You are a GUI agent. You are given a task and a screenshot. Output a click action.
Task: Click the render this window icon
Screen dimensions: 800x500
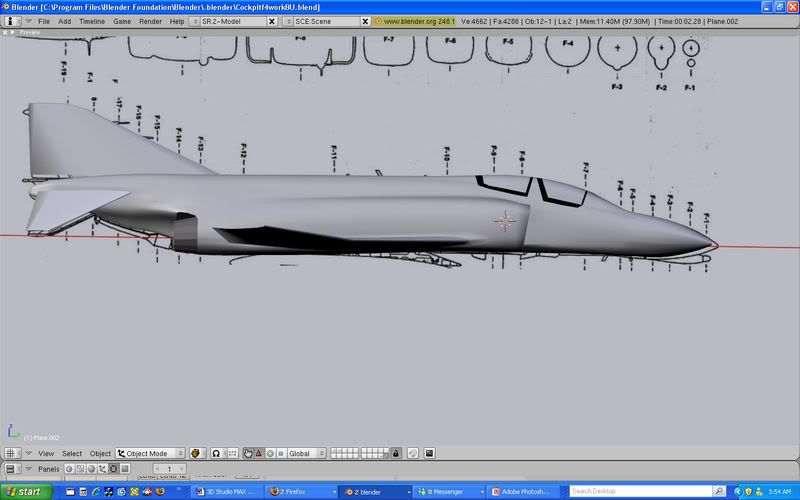point(430,453)
